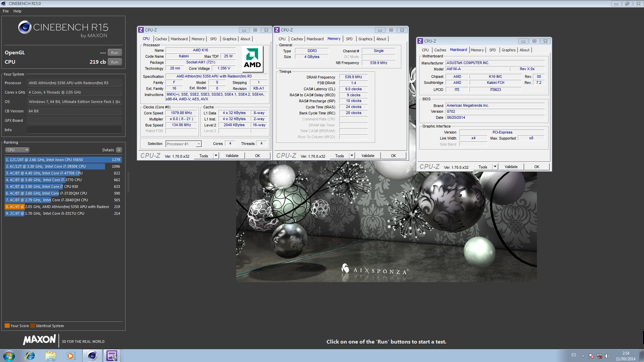Viewport: 644px width, 362px height.
Task: Select ranking row AMD Athlon 5350 APU
Action: (63, 207)
